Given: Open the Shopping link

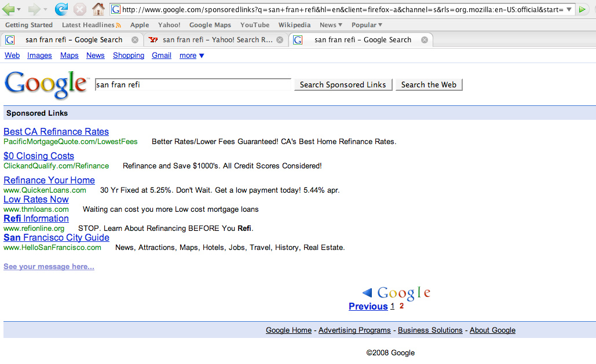Looking at the screenshot, I should [129, 56].
